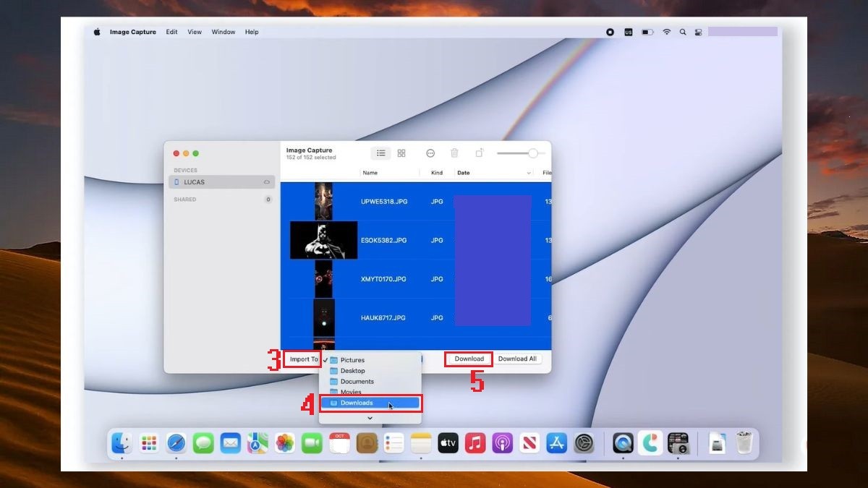This screenshot has width=868, height=488.
Task: Open the Trash in the Dock
Action: [744, 442]
